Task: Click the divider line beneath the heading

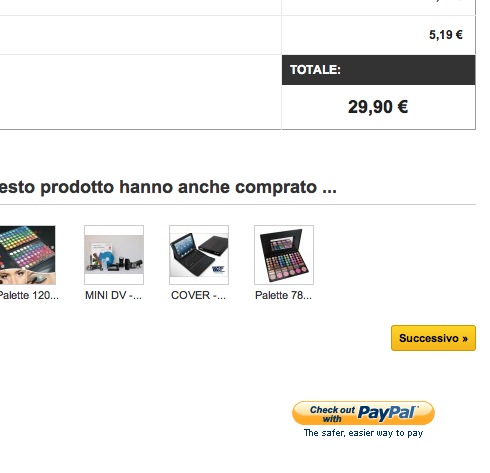Action: click(238, 204)
